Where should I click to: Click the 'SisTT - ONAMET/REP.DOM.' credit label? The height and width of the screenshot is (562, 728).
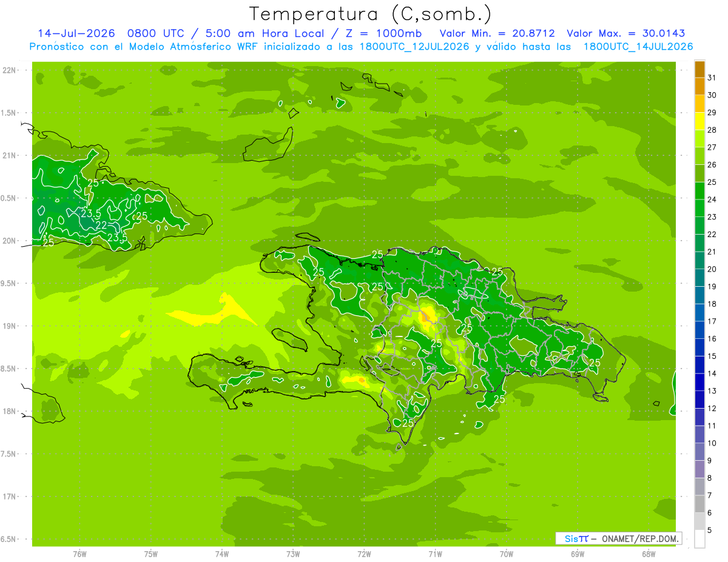pos(618,538)
